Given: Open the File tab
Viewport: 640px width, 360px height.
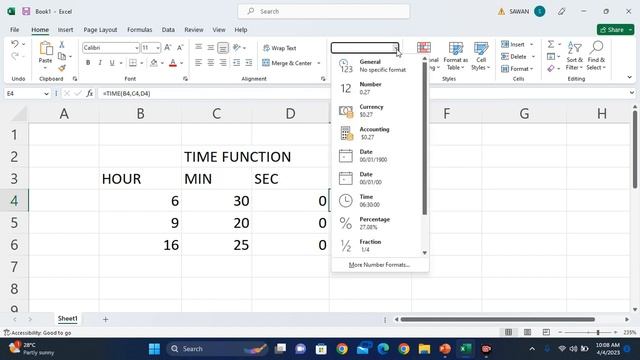Looking at the screenshot, I should pos(15,30).
